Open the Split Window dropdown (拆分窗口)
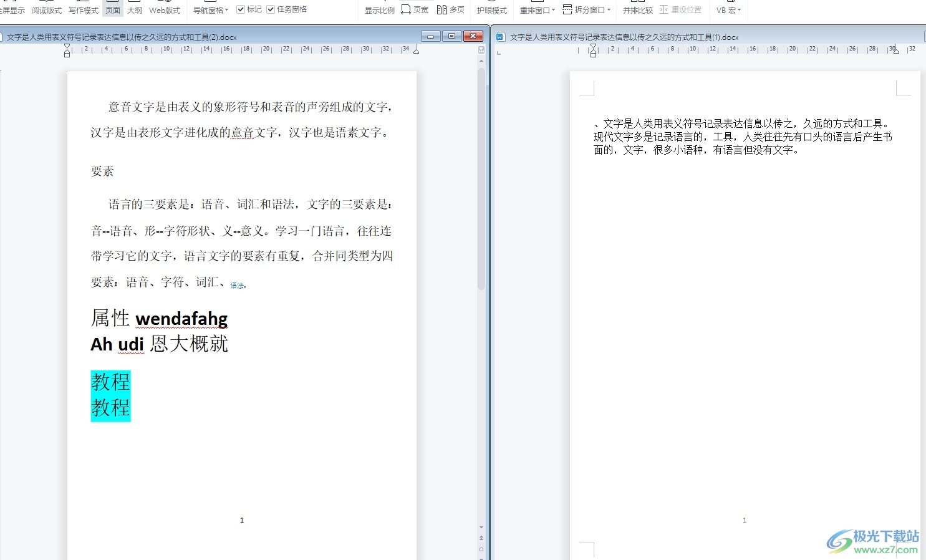This screenshot has width=926, height=560. (x=587, y=10)
